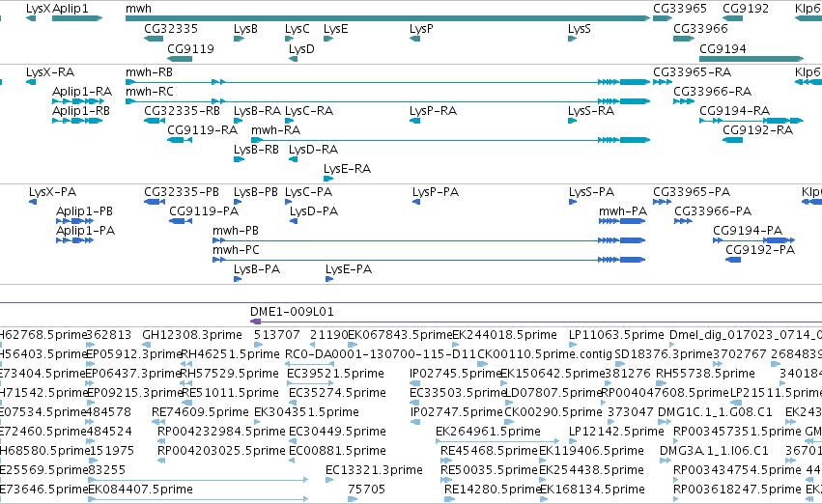822x504 pixels.
Task: Select the LysB gene label
Action: pos(245,29)
